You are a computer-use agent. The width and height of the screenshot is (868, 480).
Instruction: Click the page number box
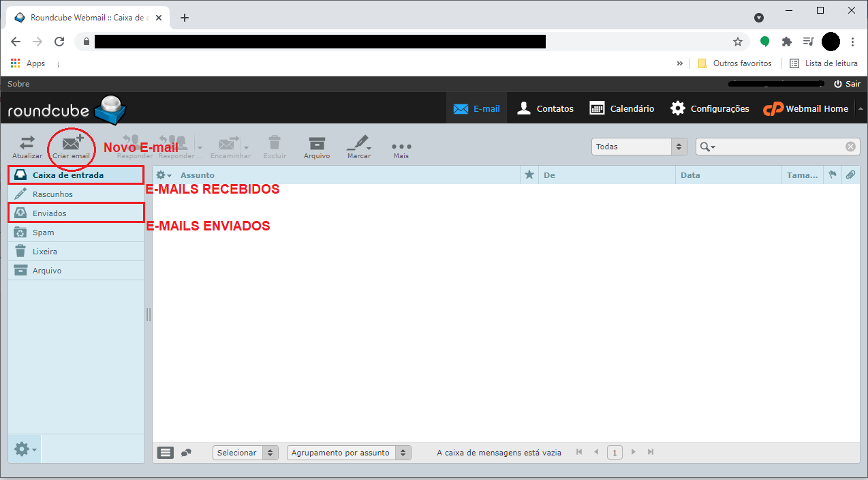[x=615, y=453]
